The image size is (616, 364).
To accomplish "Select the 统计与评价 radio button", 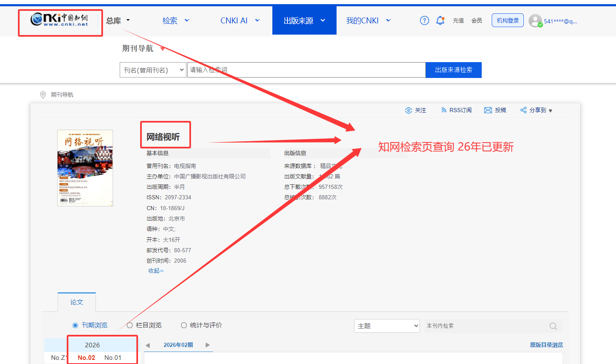I will point(184,325).
